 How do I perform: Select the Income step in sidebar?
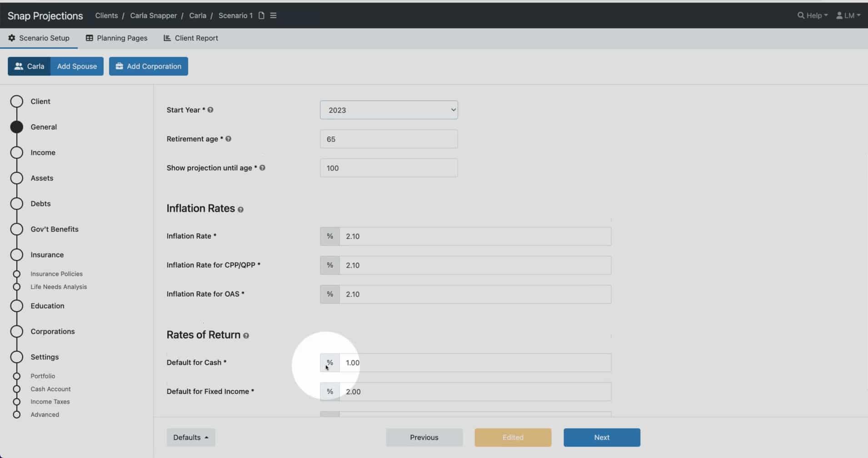(43, 153)
